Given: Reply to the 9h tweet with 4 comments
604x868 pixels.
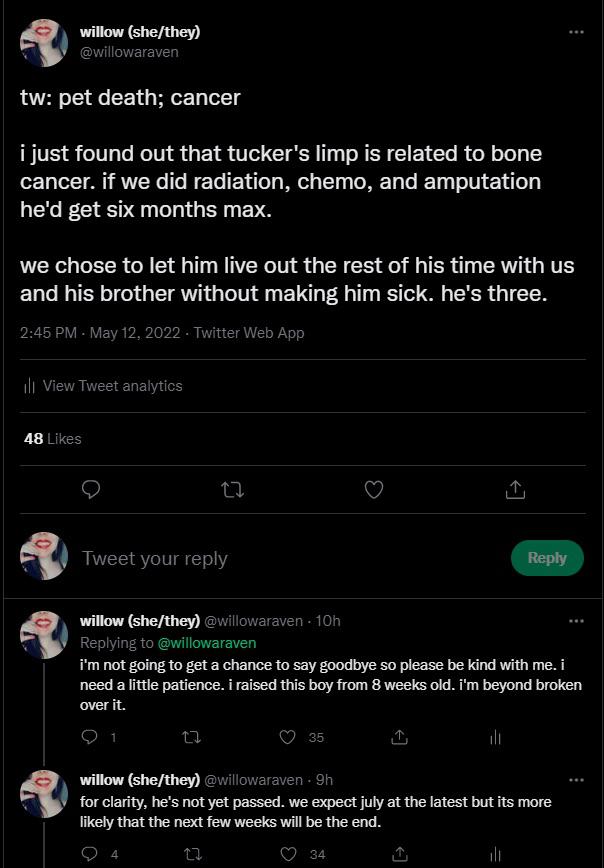Looking at the screenshot, I should point(90,854).
